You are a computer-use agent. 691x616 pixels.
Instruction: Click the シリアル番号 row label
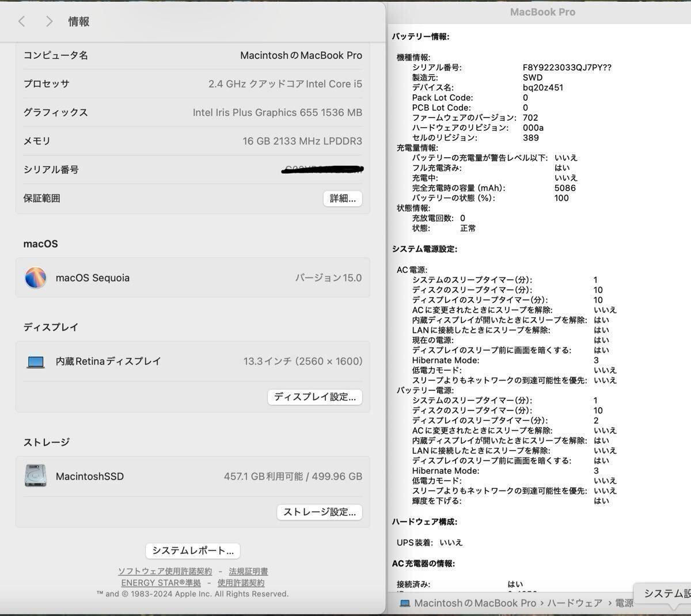point(51,170)
